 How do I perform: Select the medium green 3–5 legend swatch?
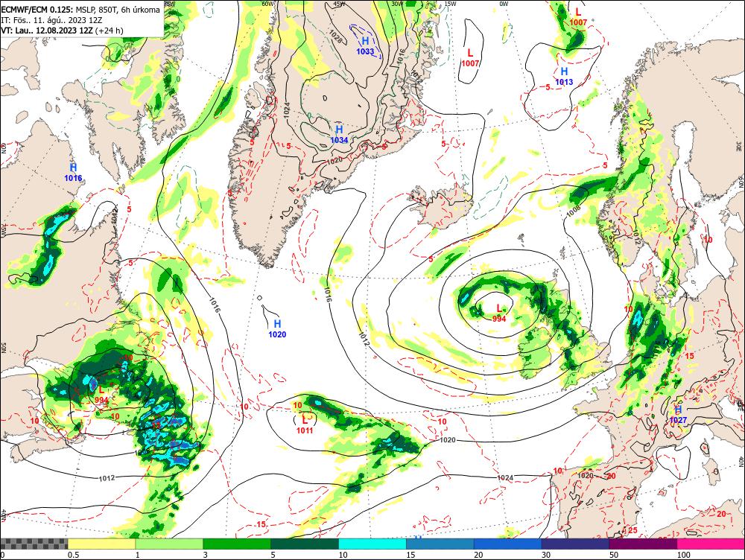(237, 544)
